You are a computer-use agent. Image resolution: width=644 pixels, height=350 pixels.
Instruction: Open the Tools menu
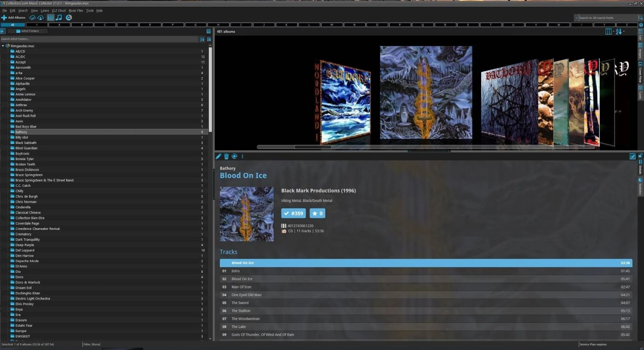[x=90, y=10]
